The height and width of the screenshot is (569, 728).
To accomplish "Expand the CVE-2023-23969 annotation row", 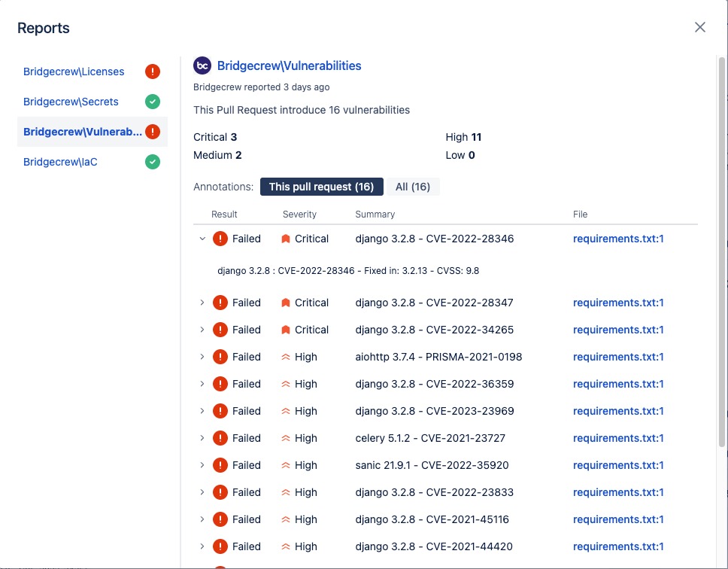I will [x=202, y=411].
